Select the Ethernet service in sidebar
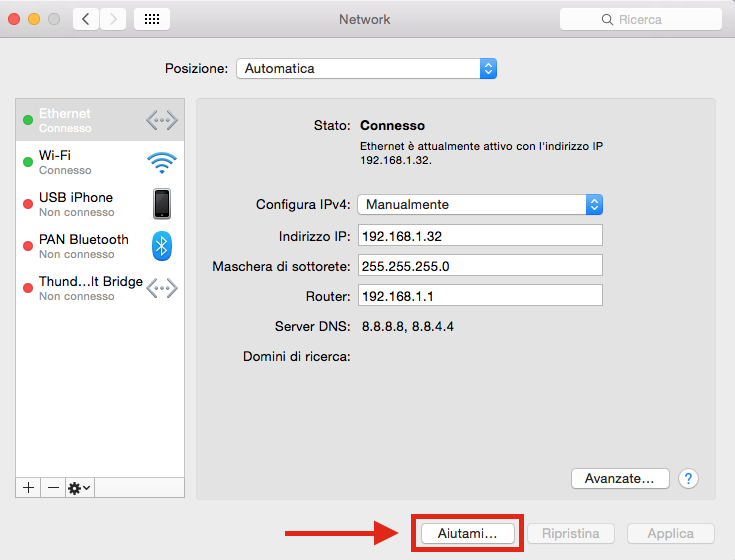 point(100,120)
